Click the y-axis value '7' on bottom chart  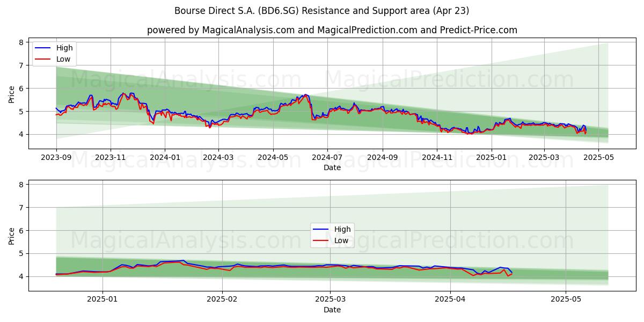pyautogui.click(x=20, y=207)
